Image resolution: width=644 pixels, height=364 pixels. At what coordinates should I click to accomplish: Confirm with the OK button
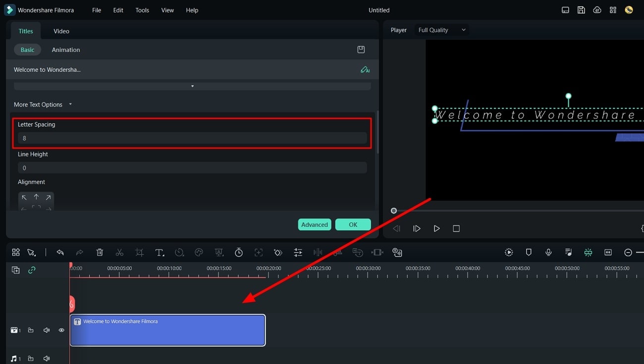[x=353, y=224]
